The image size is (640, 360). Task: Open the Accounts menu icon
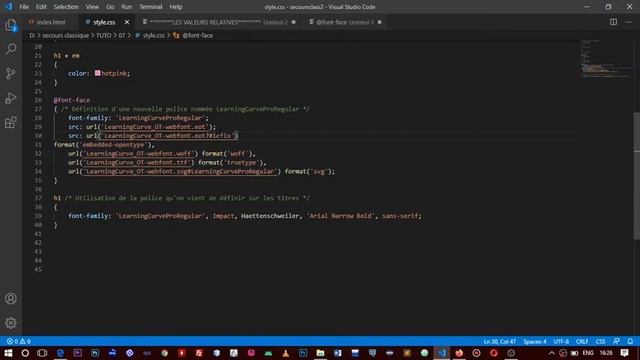click(11, 298)
